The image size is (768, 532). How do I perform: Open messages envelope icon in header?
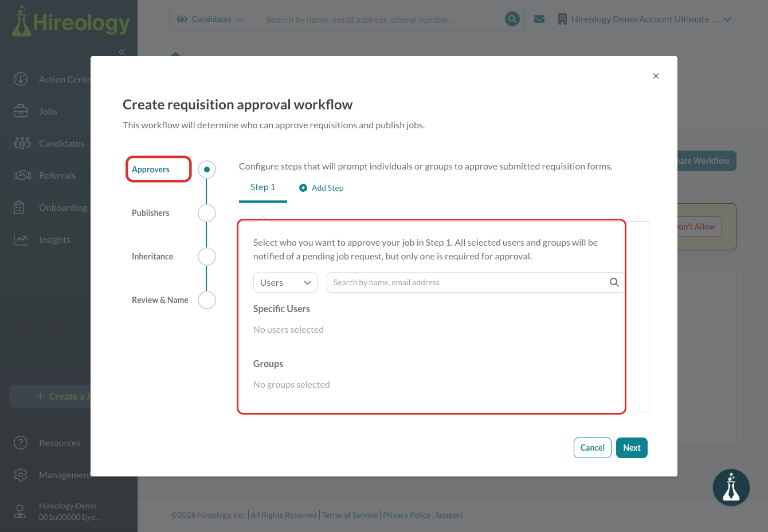pos(539,19)
